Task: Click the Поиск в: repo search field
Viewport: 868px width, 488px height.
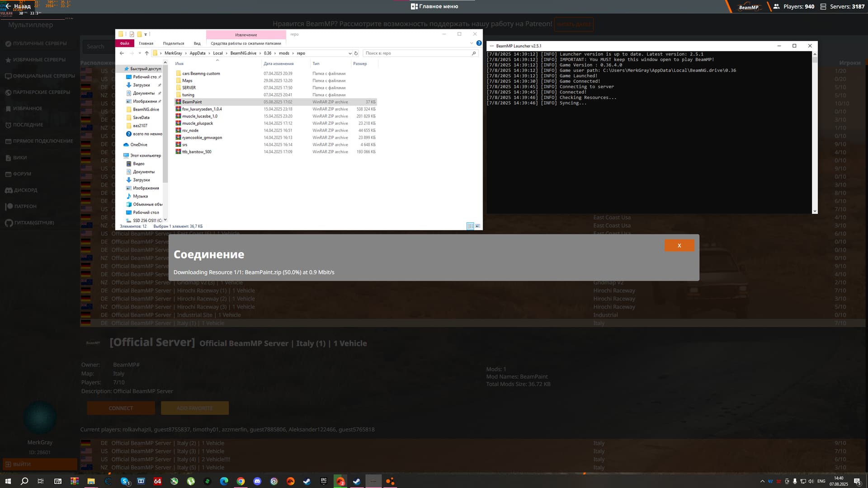Action: pos(420,53)
